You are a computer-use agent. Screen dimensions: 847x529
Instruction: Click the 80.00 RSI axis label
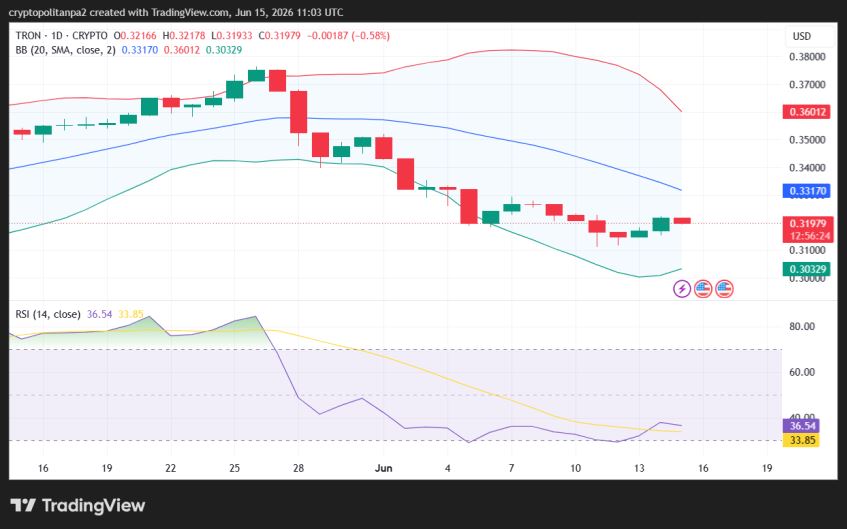pyautogui.click(x=802, y=326)
